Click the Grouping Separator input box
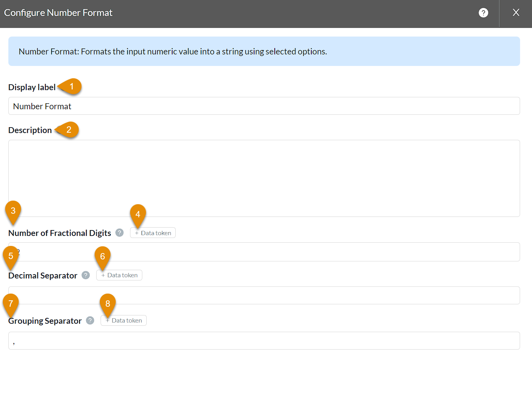Image resolution: width=532 pixels, height=408 pixels. click(264, 341)
